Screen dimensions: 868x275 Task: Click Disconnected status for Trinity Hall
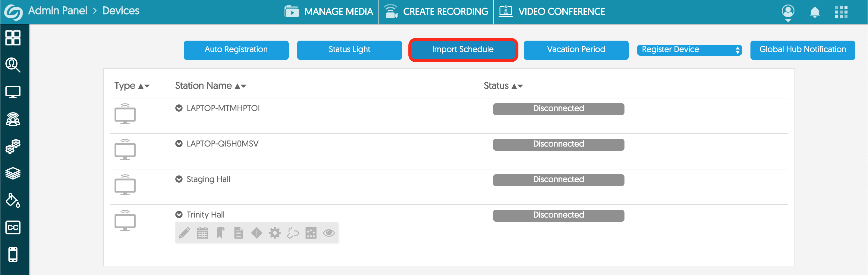coord(558,215)
